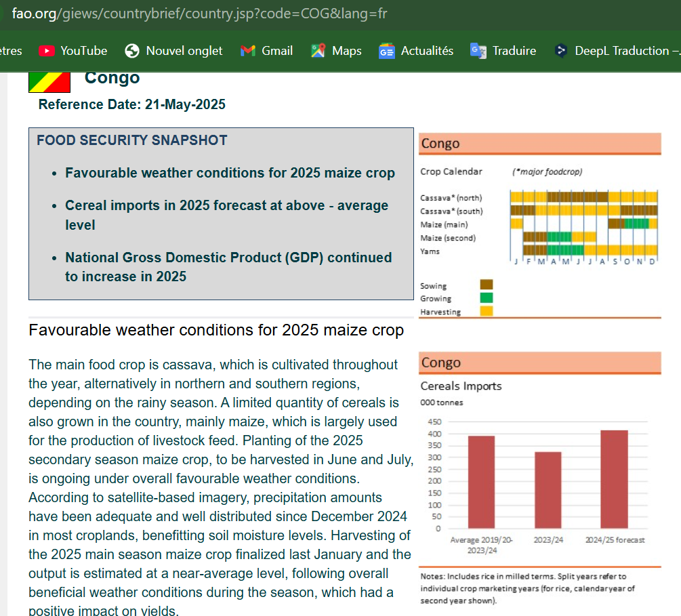Launch the Maps pin bookmark icon

coord(318,51)
